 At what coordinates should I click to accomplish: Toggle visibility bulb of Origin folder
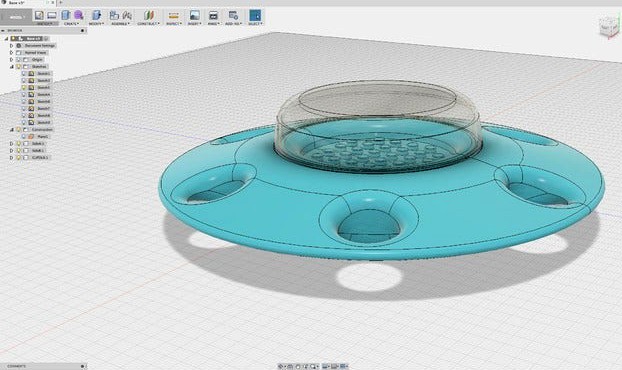coord(19,59)
